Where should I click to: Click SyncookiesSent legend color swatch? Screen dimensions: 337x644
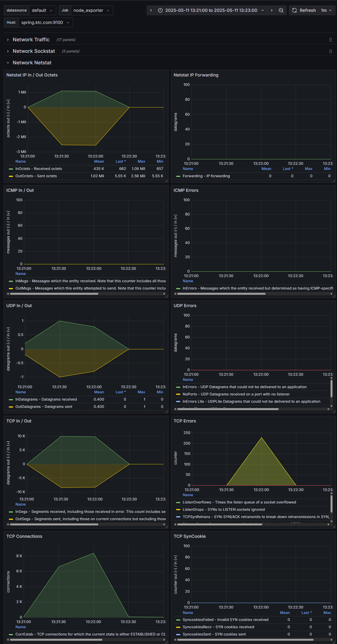point(178,634)
